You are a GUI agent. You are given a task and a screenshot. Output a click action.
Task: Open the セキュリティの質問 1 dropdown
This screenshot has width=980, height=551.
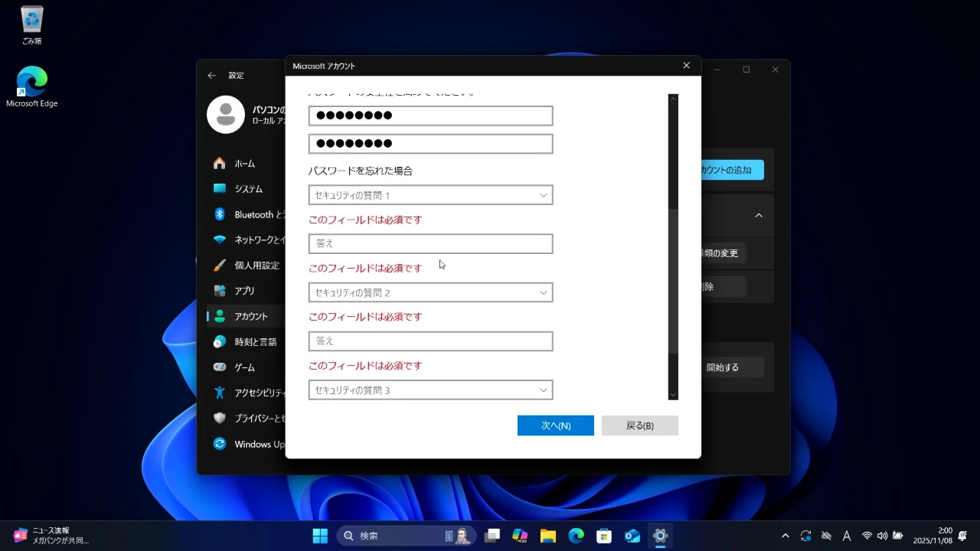click(x=430, y=195)
